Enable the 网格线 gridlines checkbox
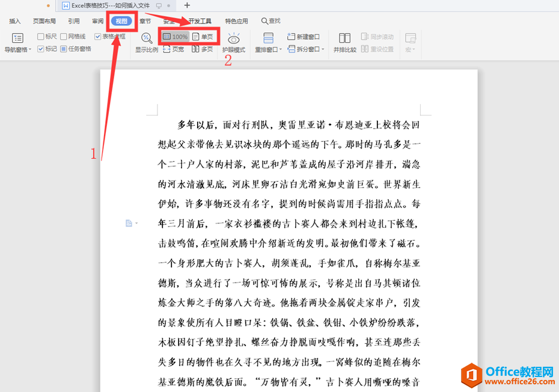The image size is (559, 392). pyautogui.click(x=64, y=37)
